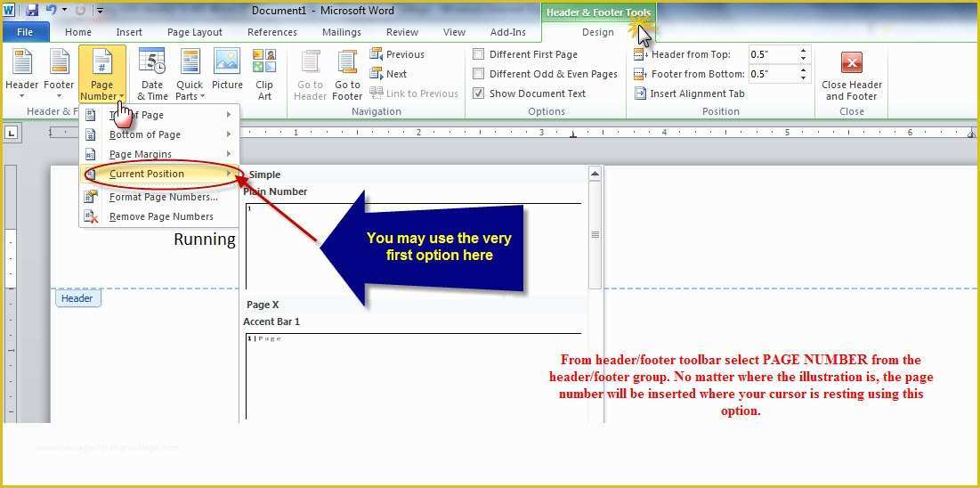Open the Footer gallery button
The height and width of the screenshot is (488, 980).
(x=59, y=74)
